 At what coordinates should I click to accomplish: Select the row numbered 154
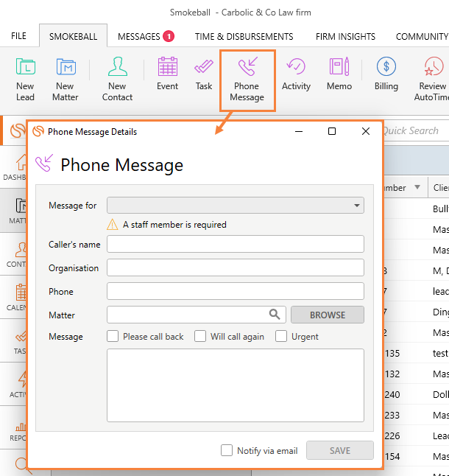pyautogui.click(x=417, y=456)
